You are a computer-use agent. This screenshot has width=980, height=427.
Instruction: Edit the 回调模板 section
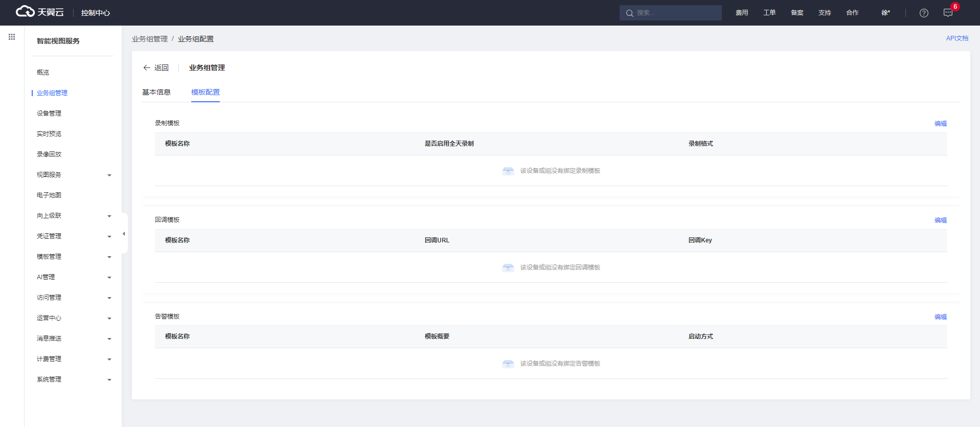(x=940, y=220)
